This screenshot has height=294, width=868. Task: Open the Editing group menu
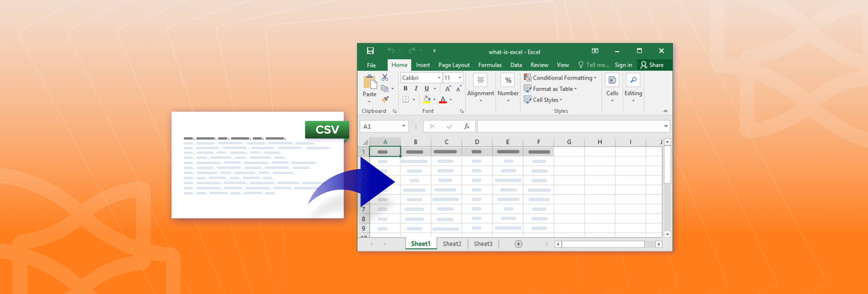click(x=633, y=88)
